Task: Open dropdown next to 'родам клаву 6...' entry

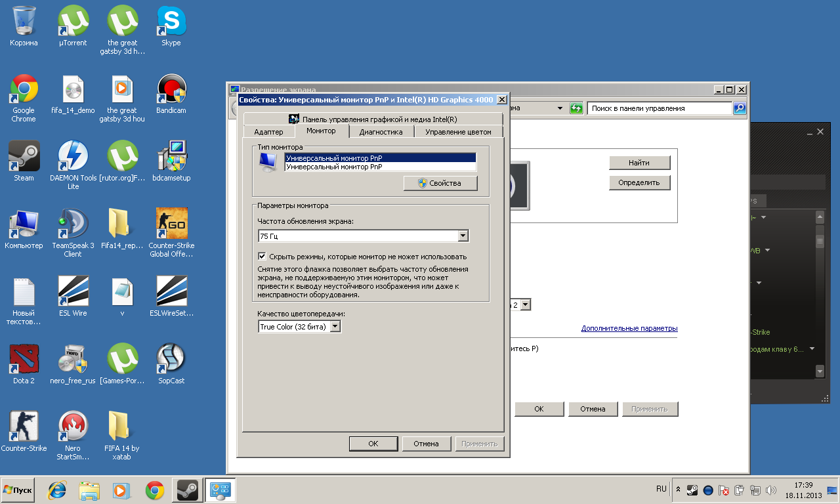Action: (x=812, y=349)
